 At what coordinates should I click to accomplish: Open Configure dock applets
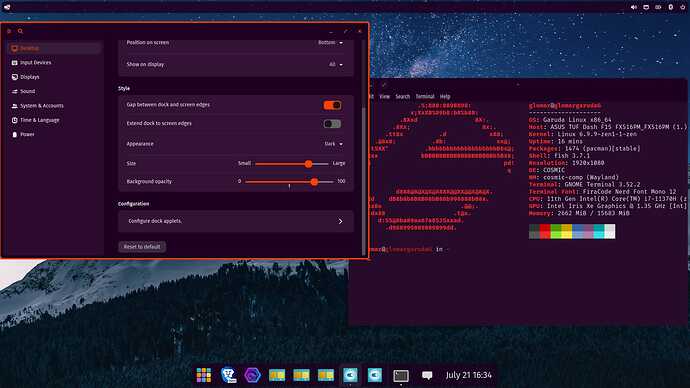pyautogui.click(x=235, y=221)
